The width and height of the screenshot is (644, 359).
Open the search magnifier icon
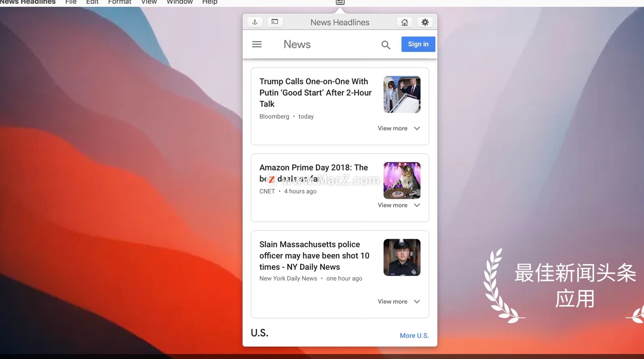(x=386, y=45)
